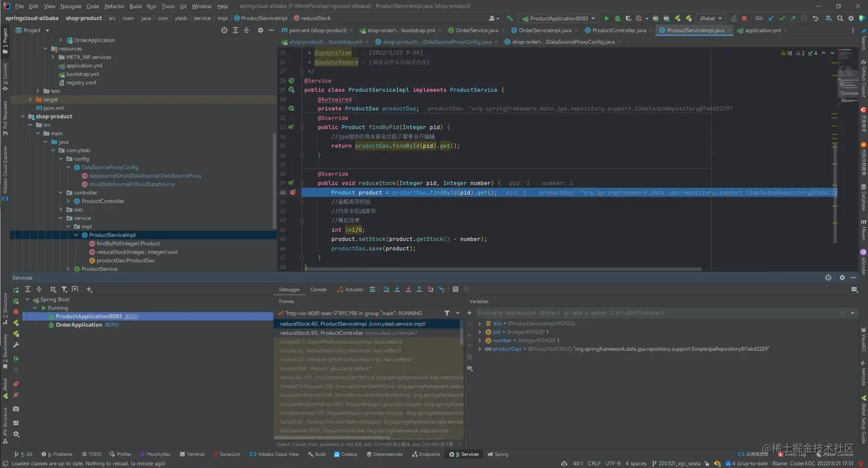The width and height of the screenshot is (868, 468).
Task: Open thread selector dropdown in Frames
Action: 458,313
